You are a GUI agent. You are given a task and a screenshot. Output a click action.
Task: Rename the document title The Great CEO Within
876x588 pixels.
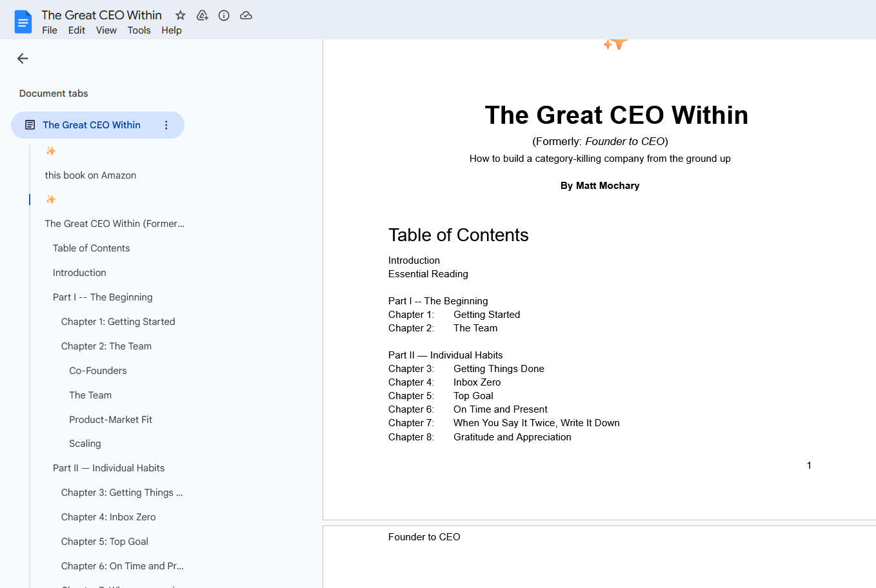coord(102,15)
